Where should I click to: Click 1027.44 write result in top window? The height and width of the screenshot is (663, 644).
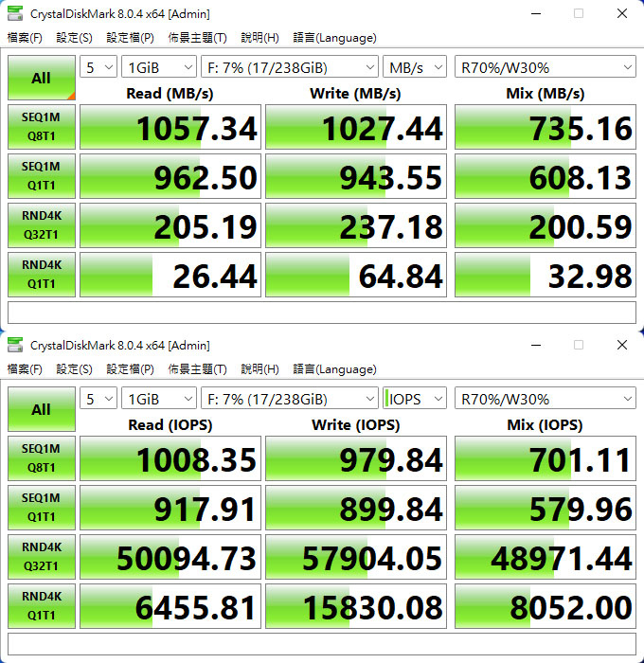click(x=356, y=127)
